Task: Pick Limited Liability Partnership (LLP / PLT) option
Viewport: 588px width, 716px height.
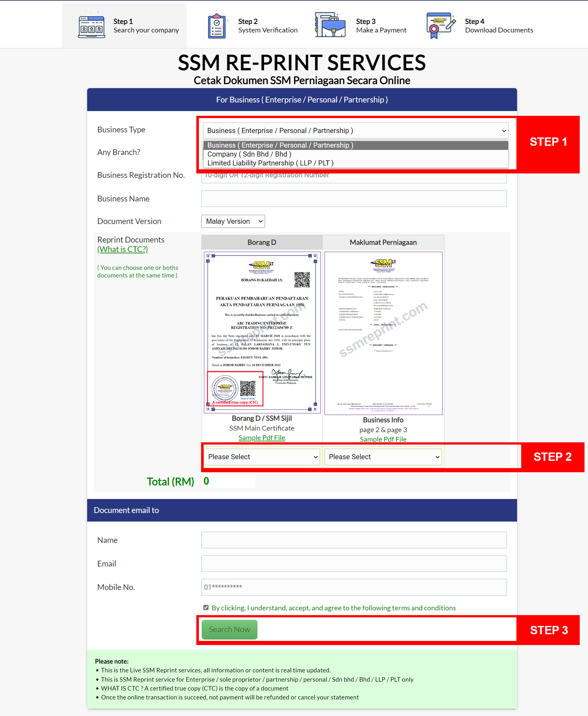Action: (355, 163)
